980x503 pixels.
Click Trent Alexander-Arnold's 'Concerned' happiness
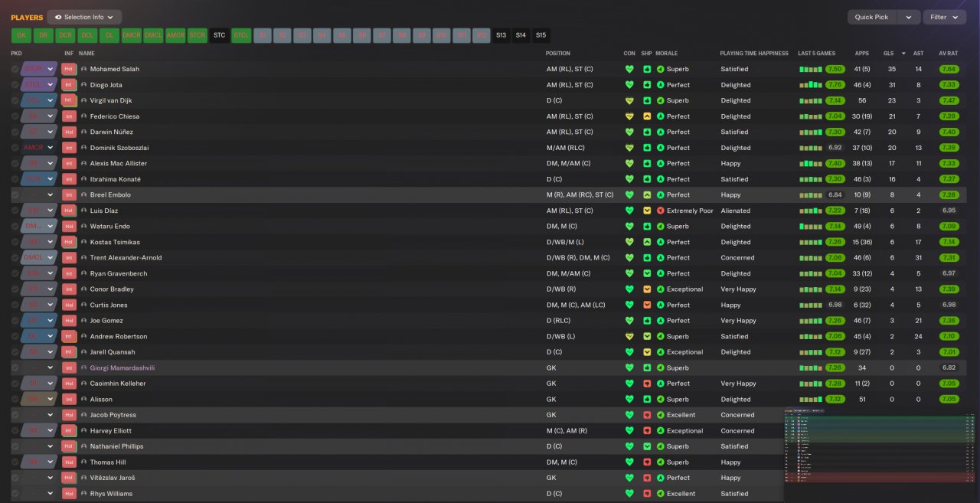click(x=737, y=258)
